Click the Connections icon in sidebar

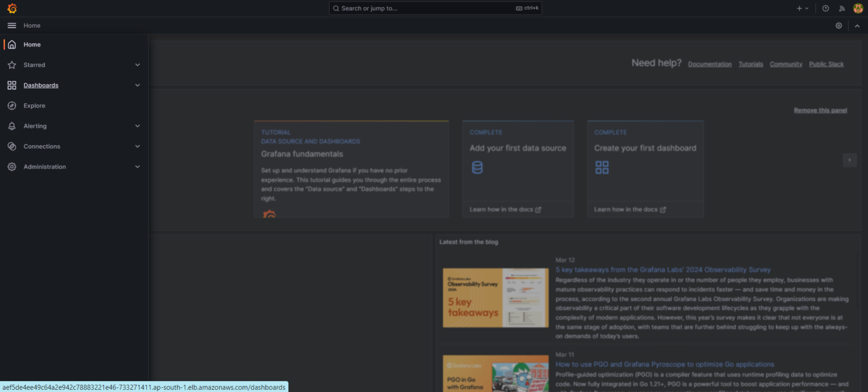coord(12,147)
